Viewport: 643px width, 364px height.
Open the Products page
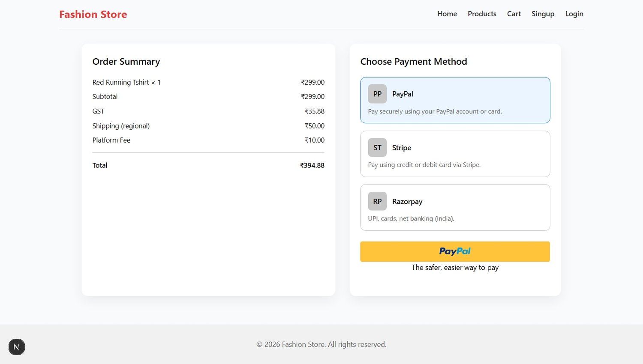pos(482,14)
